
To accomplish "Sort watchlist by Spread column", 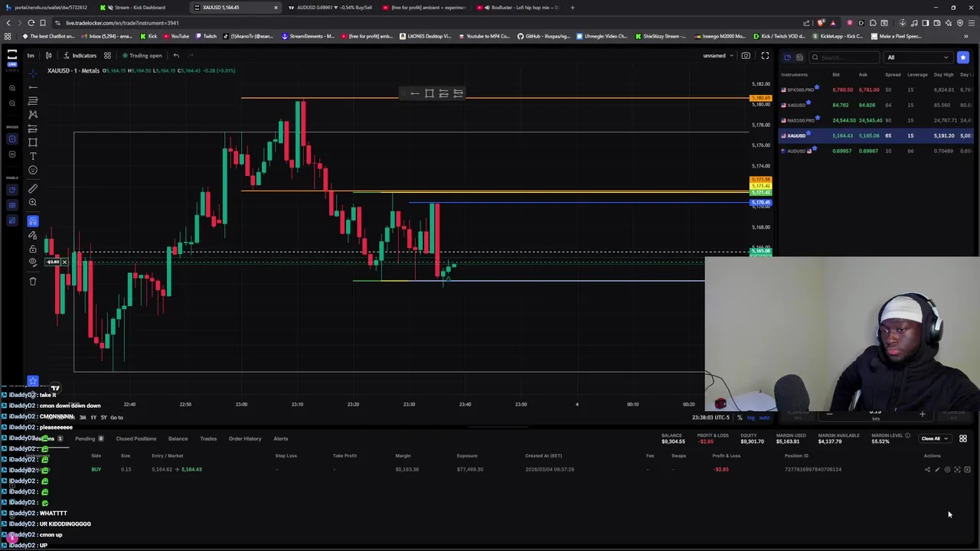I will tap(893, 74).
